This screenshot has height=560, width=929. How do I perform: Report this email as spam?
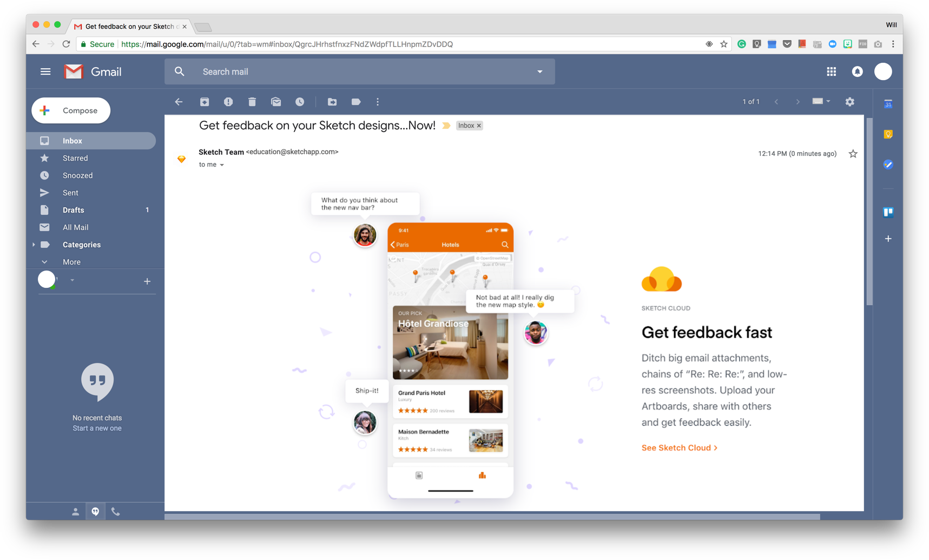pyautogui.click(x=228, y=102)
